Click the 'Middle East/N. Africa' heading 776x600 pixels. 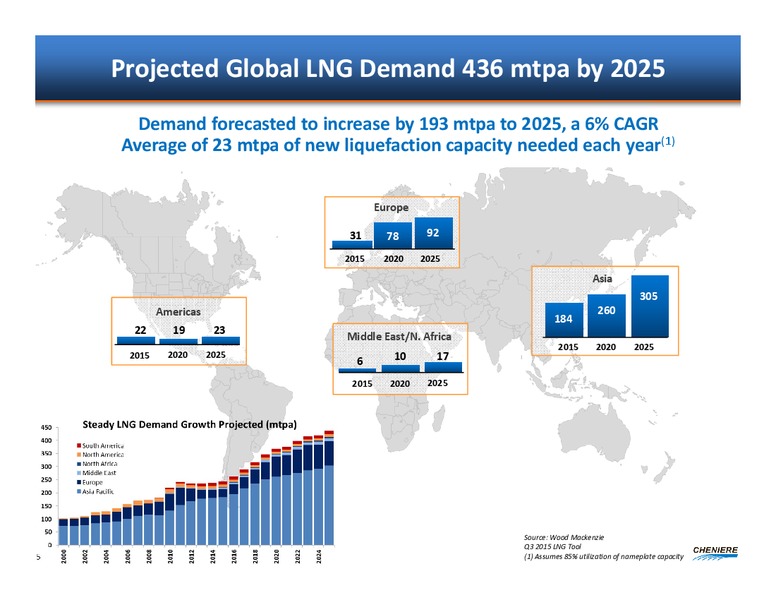click(399, 337)
